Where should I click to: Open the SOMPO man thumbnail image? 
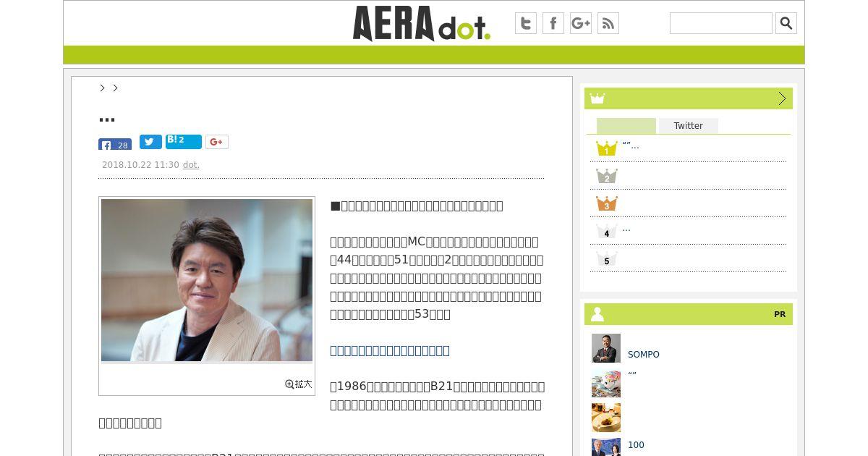pos(606,348)
